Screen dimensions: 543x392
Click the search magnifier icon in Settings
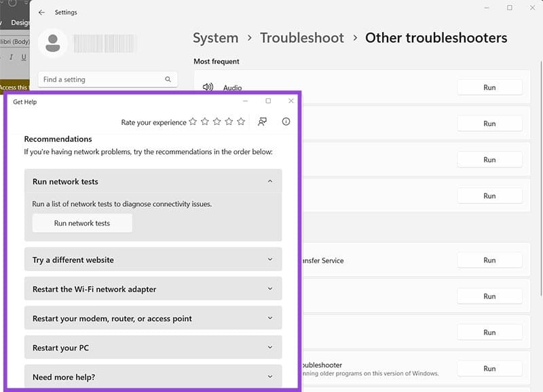click(168, 79)
